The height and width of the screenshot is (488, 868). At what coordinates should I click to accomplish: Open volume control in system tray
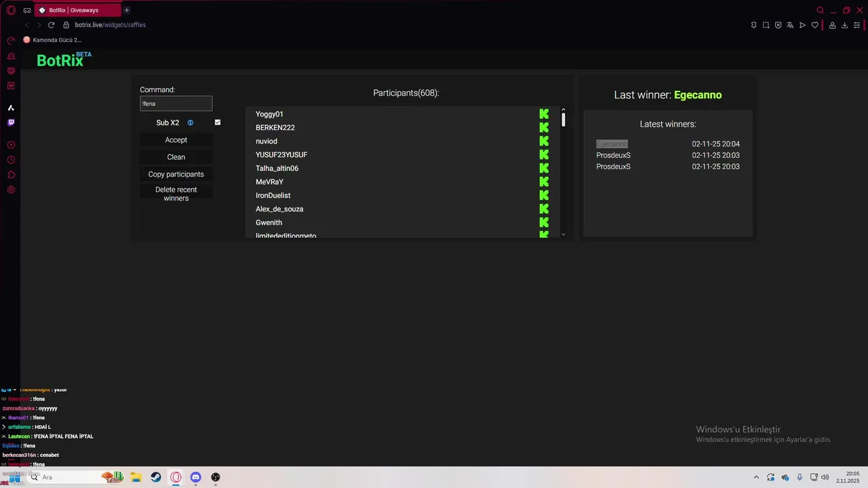pos(825,477)
